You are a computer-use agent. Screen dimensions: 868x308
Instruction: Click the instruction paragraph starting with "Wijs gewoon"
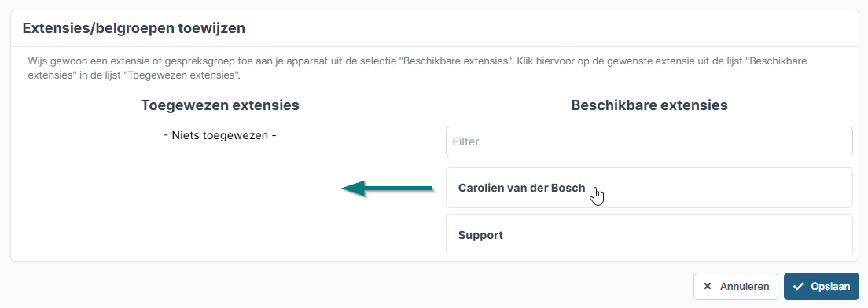click(x=417, y=68)
